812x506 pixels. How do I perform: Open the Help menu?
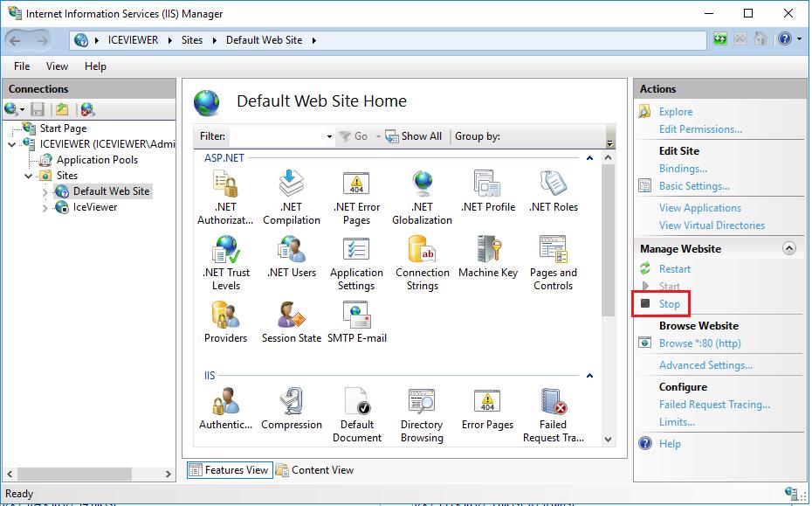click(x=95, y=66)
